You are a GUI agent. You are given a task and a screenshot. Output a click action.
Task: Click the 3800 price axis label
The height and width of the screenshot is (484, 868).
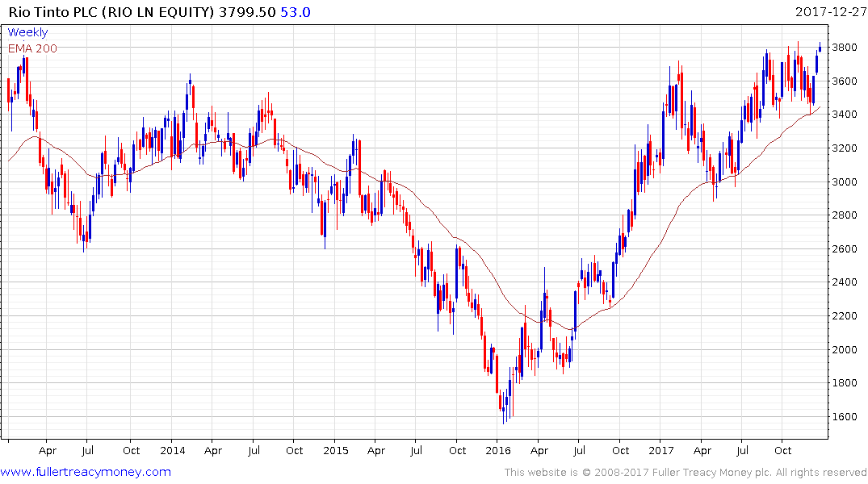point(845,48)
